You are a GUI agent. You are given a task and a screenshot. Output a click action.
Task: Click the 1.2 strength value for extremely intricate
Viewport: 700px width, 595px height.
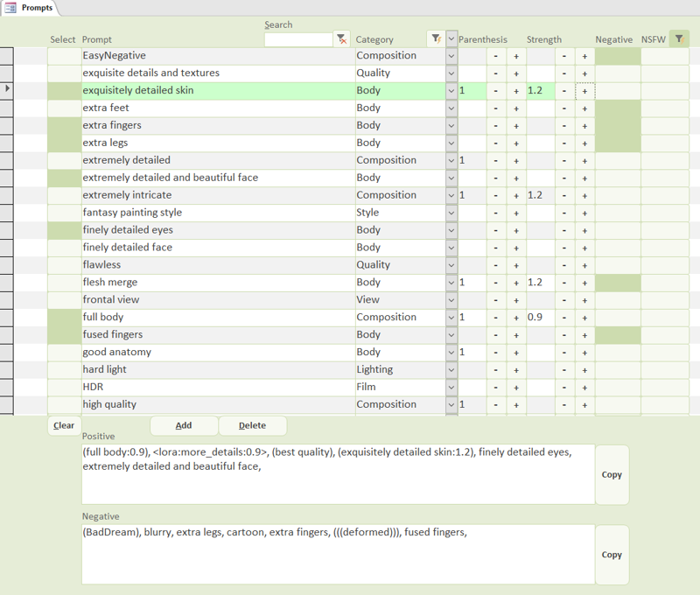point(541,195)
